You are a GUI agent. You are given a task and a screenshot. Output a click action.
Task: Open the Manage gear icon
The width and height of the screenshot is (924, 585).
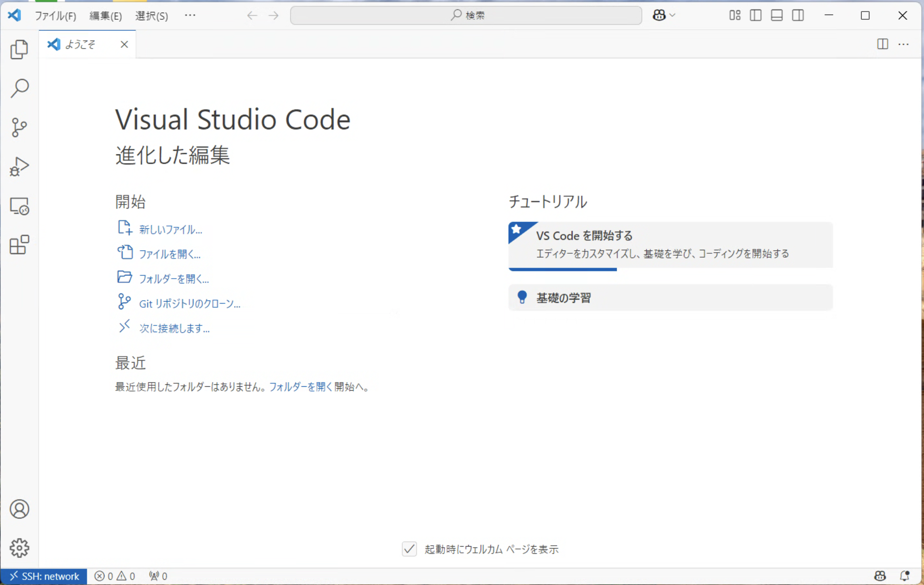click(19, 548)
